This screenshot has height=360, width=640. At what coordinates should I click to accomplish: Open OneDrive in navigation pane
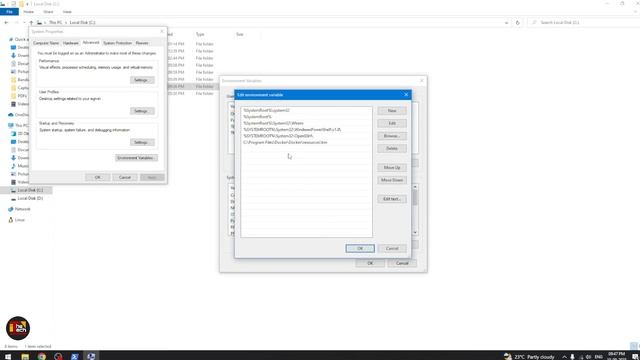click(19, 115)
